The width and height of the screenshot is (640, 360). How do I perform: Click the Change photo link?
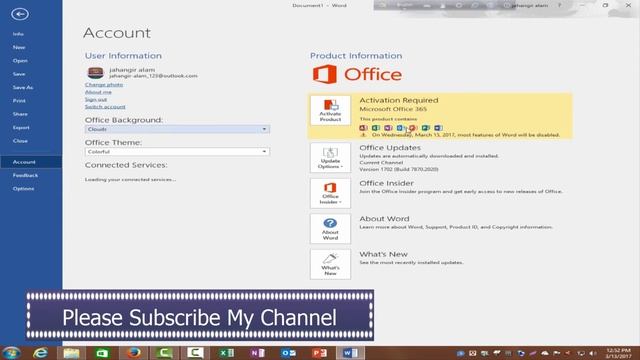pos(104,84)
